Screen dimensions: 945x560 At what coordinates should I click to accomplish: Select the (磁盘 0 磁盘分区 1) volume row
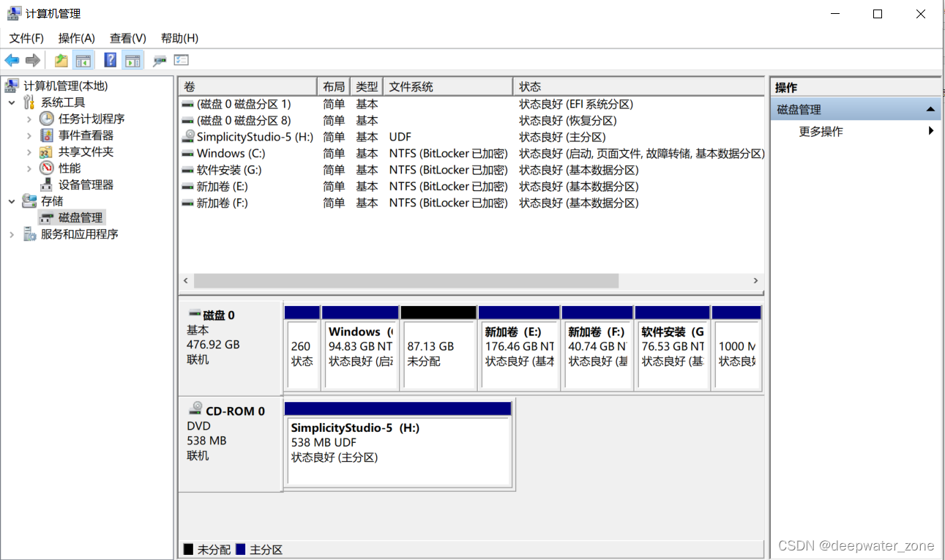point(472,104)
